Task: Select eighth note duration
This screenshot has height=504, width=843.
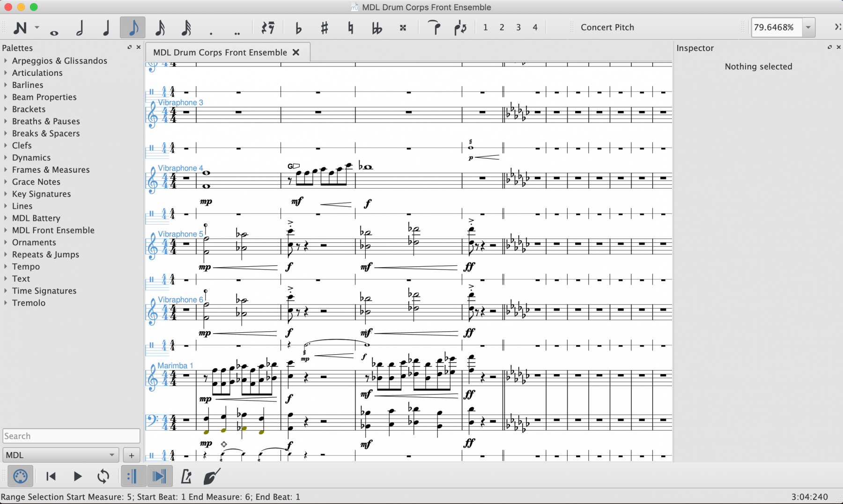Action: click(x=133, y=28)
